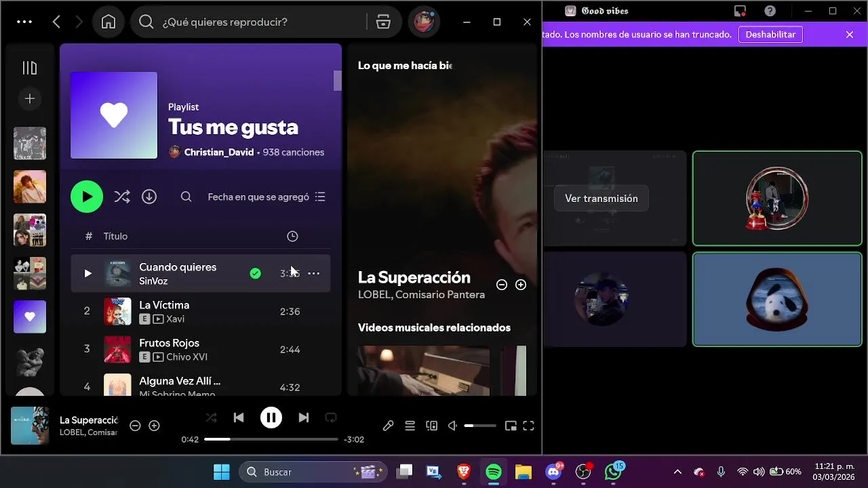Mute Spotify volume
The width and height of the screenshot is (868, 488).
click(x=452, y=426)
